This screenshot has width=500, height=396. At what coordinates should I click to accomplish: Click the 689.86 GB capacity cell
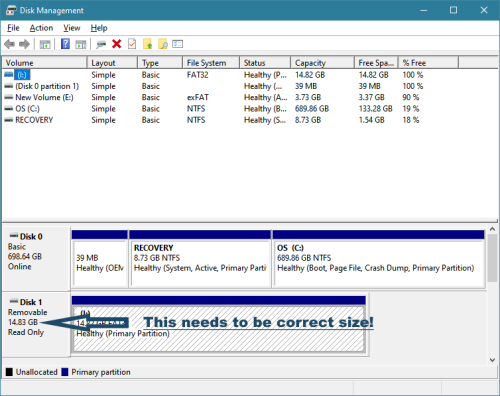tap(312, 109)
